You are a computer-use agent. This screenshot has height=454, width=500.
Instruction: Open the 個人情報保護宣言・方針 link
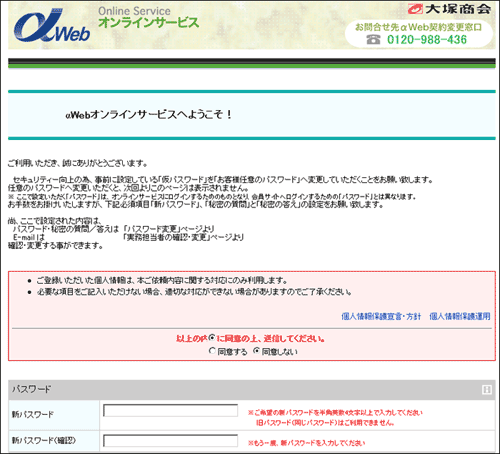coord(381,316)
